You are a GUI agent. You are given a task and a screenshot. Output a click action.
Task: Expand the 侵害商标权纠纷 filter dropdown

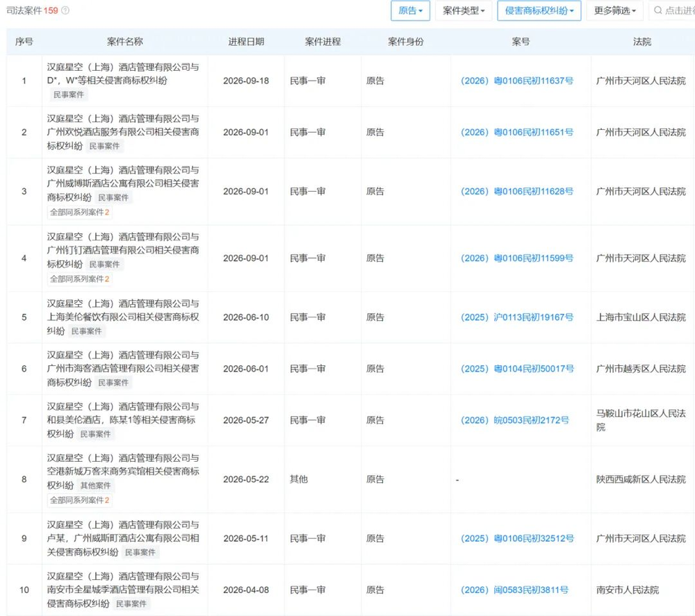point(539,10)
